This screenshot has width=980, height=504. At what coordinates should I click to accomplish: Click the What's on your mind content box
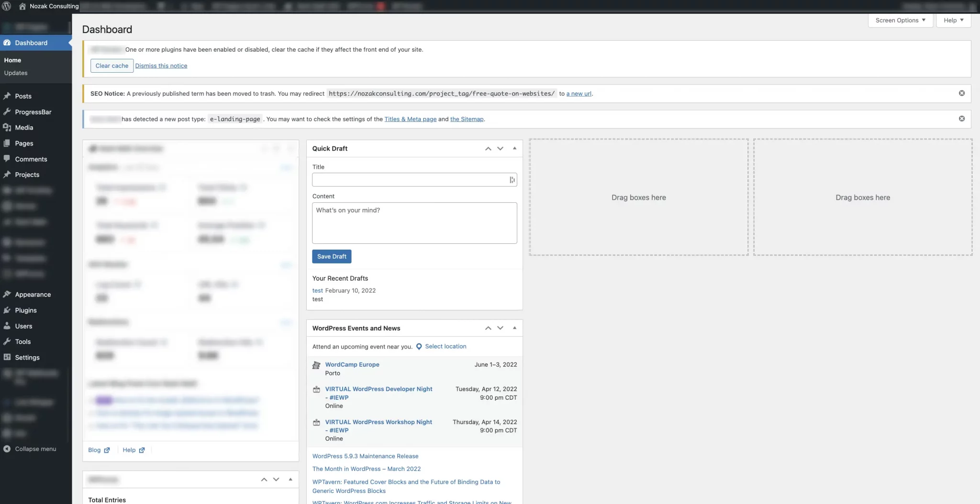coord(414,223)
